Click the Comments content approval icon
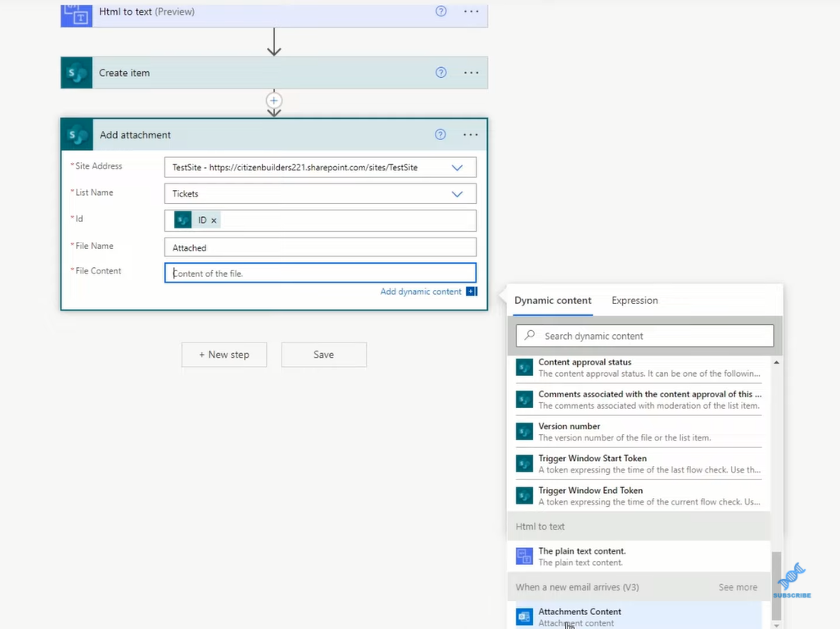This screenshot has width=840, height=629. (524, 399)
